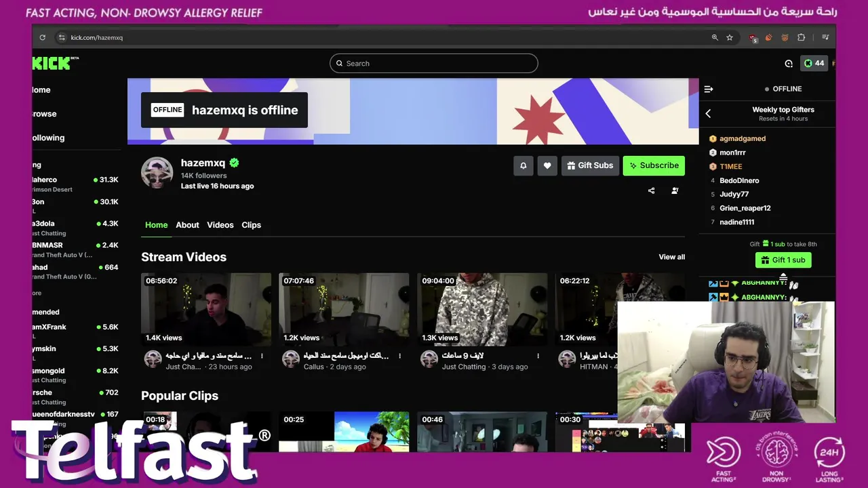Collapse chat panel with the arrow-lines icon
Viewport: 868px width, 488px height.
(x=709, y=89)
